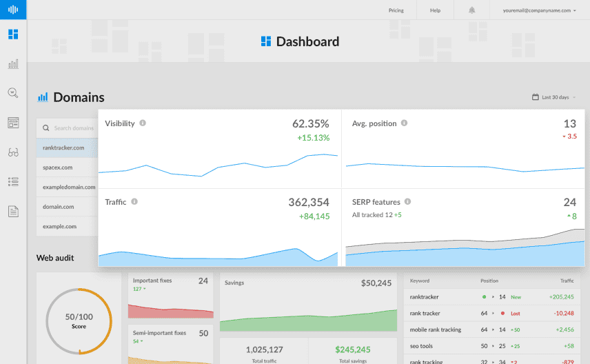590x364 pixels.
Task: Select example.com in the list
Action: click(x=68, y=226)
